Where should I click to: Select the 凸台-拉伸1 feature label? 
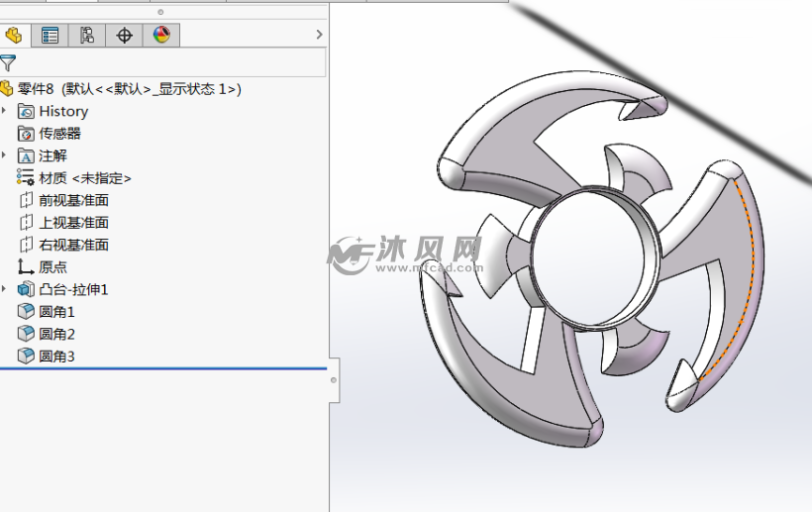point(73,289)
